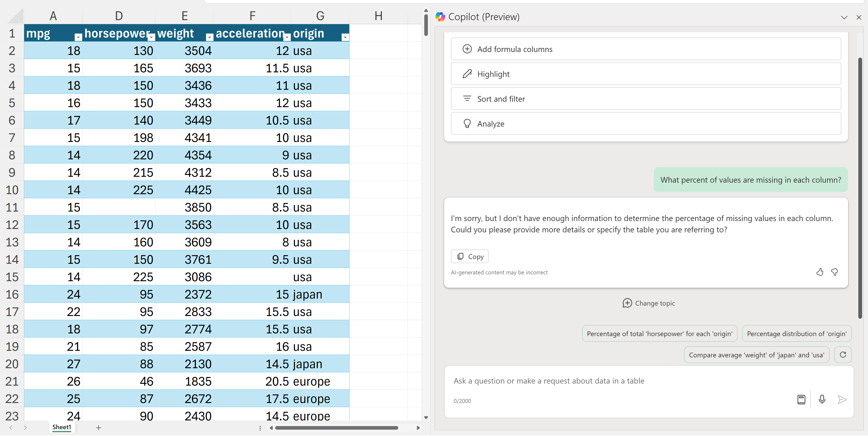The height and width of the screenshot is (436, 868).
Task: Click the Change topic button
Action: pyautogui.click(x=648, y=303)
